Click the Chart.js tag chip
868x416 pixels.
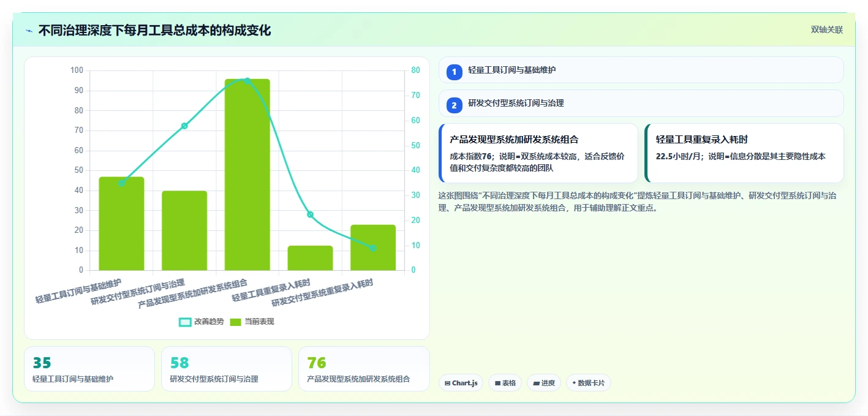(x=461, y=383)
